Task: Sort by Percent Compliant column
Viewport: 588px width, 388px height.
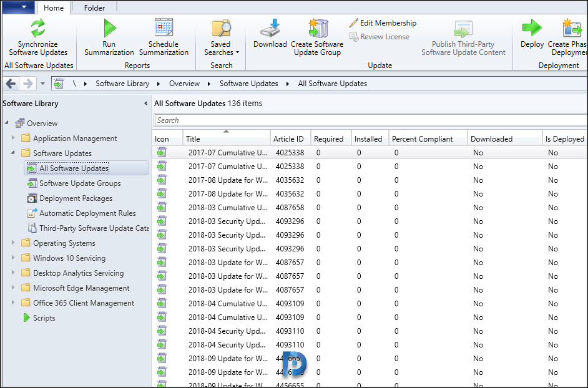Action: (428, 138)
